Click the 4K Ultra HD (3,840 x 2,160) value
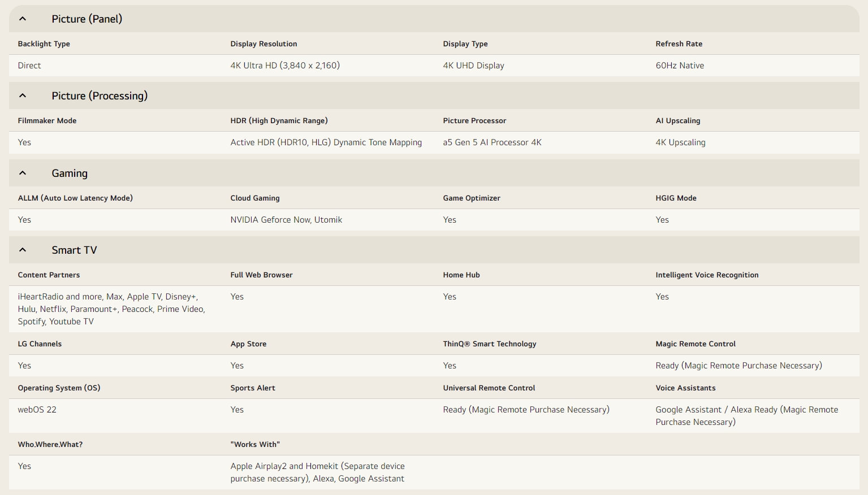Screen dimensions: 868x495 pos(285,66)
